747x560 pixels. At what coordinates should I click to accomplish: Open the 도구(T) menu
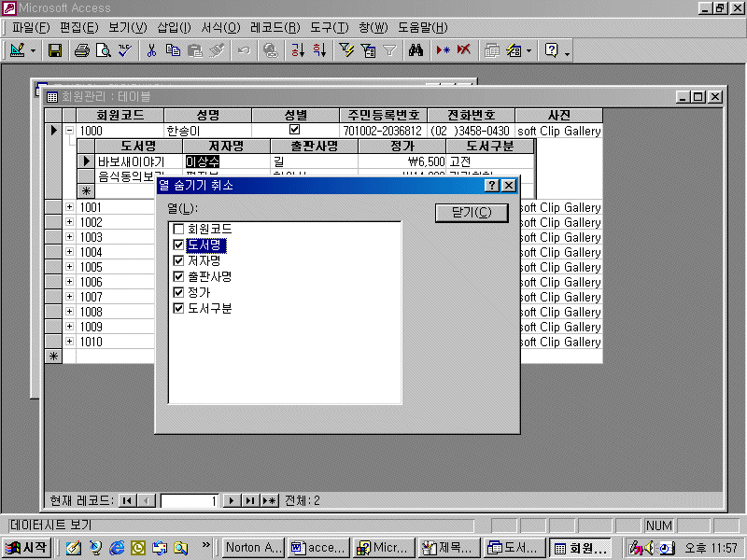[x=330, y=28]
